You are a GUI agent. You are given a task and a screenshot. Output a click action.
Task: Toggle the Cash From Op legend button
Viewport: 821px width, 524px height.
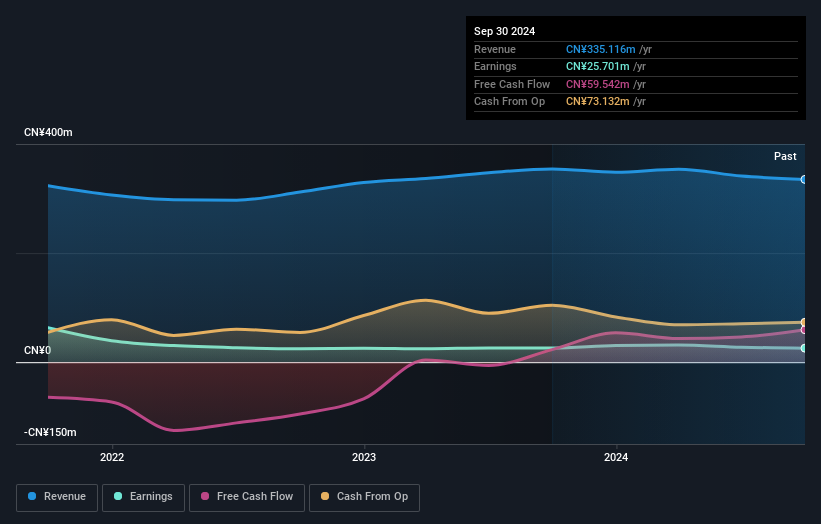(x=364, y=497)
